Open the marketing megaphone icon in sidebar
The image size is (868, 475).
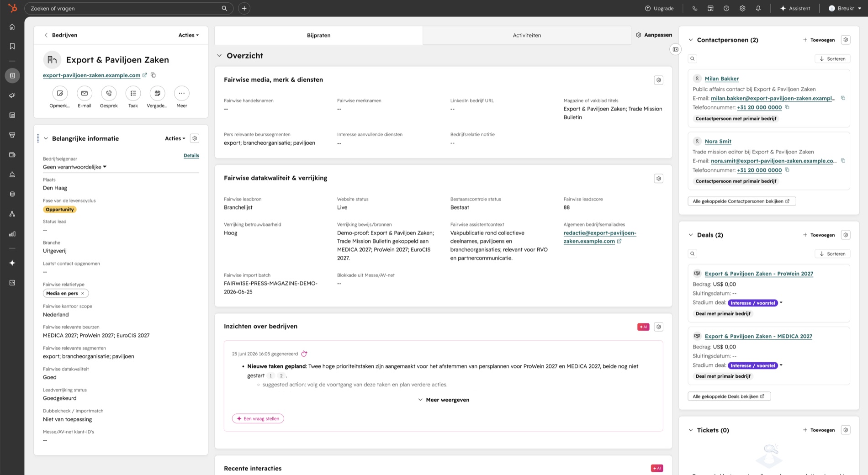click(x=12, y=95)
